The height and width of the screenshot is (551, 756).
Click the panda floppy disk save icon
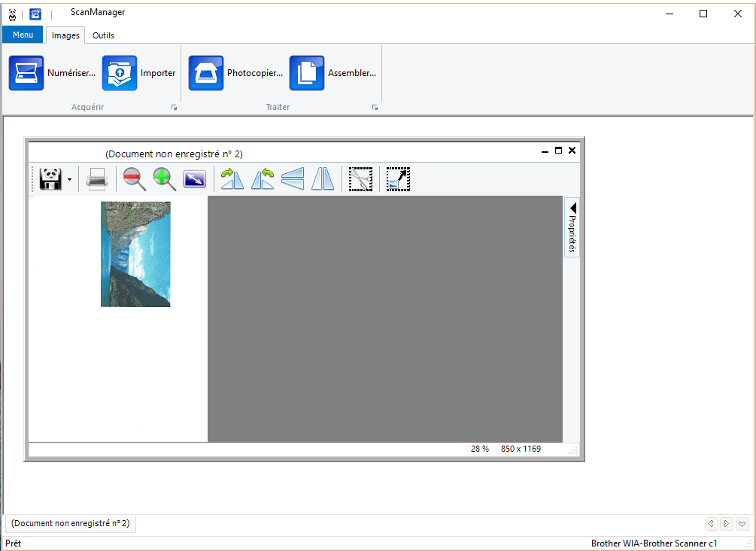point(50,179)
